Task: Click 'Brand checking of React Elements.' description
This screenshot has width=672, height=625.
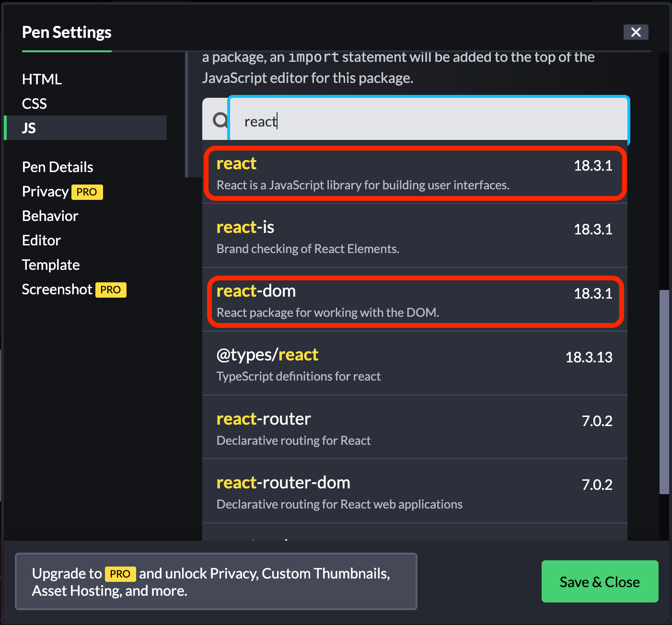Action: [308, 249]
